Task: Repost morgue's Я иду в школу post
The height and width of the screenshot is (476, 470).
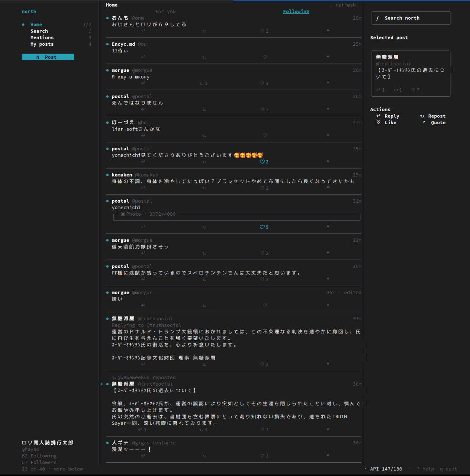Action: (203, 83)
